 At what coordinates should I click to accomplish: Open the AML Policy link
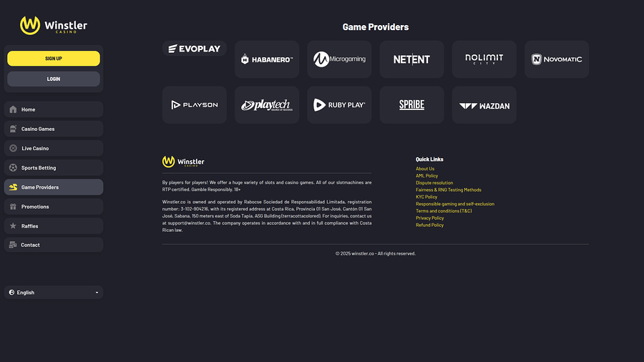click(x=426, y=176)
